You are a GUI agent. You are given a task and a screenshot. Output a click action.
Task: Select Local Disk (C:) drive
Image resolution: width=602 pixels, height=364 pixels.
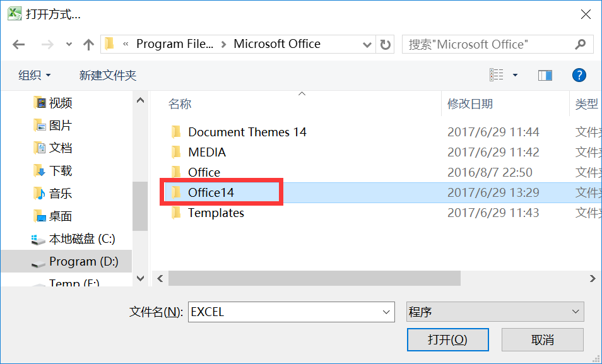(73, 239)
